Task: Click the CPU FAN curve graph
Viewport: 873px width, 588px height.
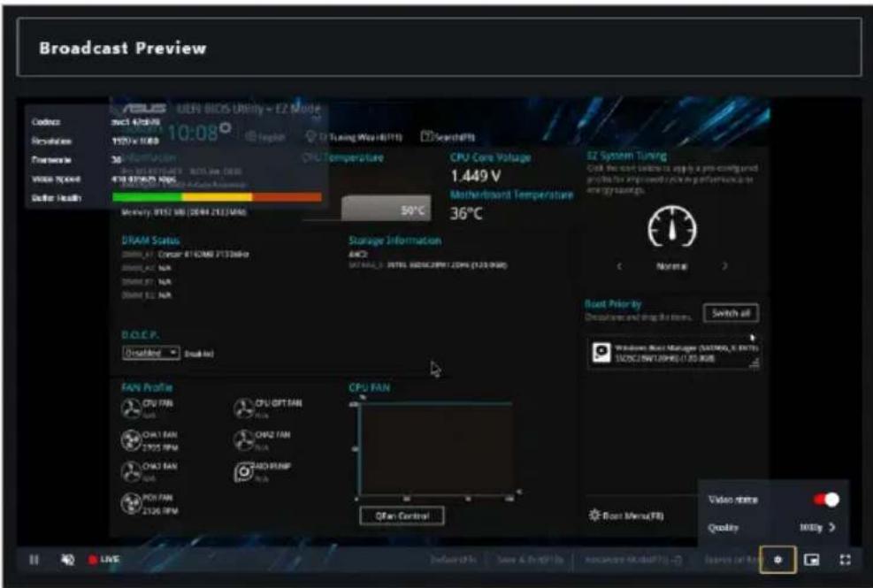Action: tap(435, 449)
